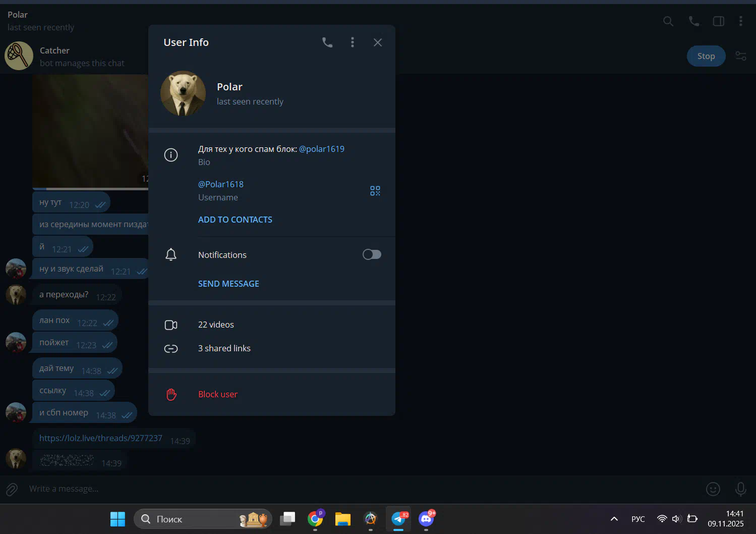Open the chat header three-dot menu
This screenshot has height=534, width=756.
pyautogui.click(x=740, y=21)
